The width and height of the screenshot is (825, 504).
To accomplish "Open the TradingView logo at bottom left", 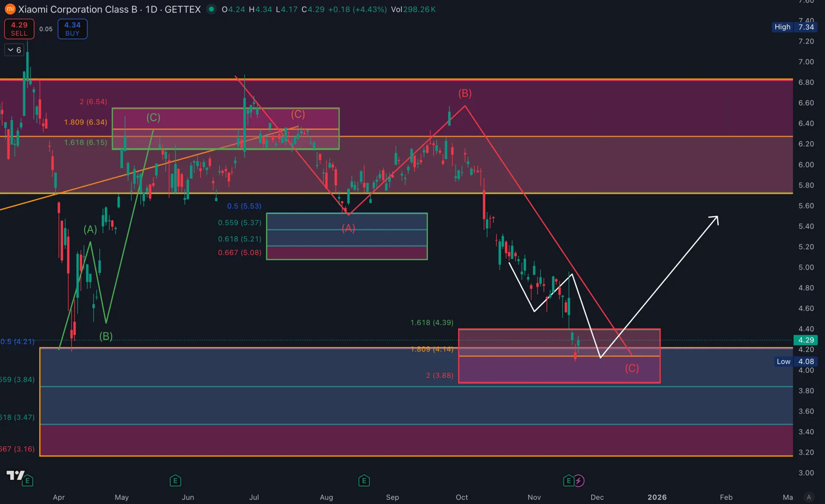I will point(15,475).
